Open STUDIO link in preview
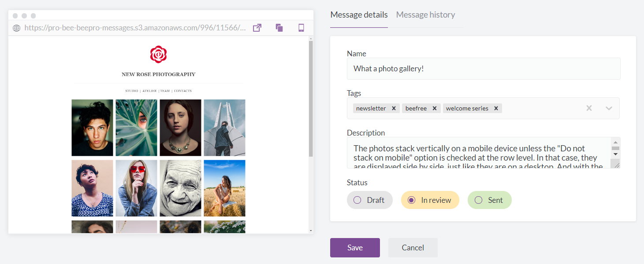 pos(131,91)
